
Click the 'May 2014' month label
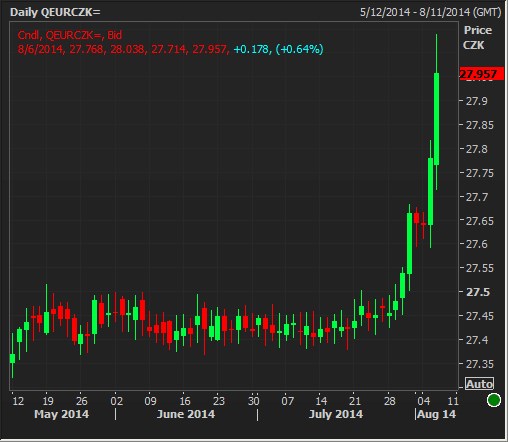tap(62, 414)
